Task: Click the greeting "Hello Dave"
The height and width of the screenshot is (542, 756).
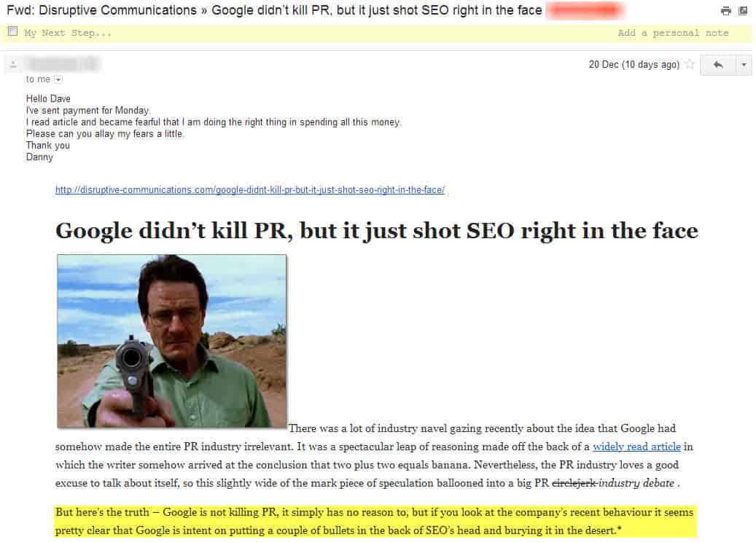Action: pyautogui.click(x=48, y=99)
